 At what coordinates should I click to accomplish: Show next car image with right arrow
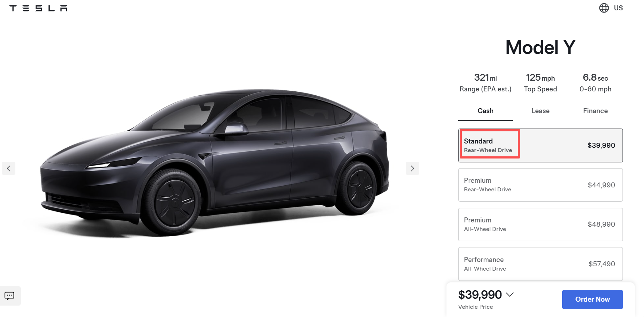(x=412, y=168)
